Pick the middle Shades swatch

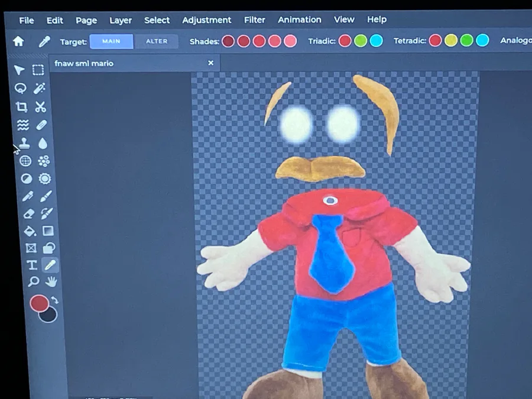click(259, 41)
